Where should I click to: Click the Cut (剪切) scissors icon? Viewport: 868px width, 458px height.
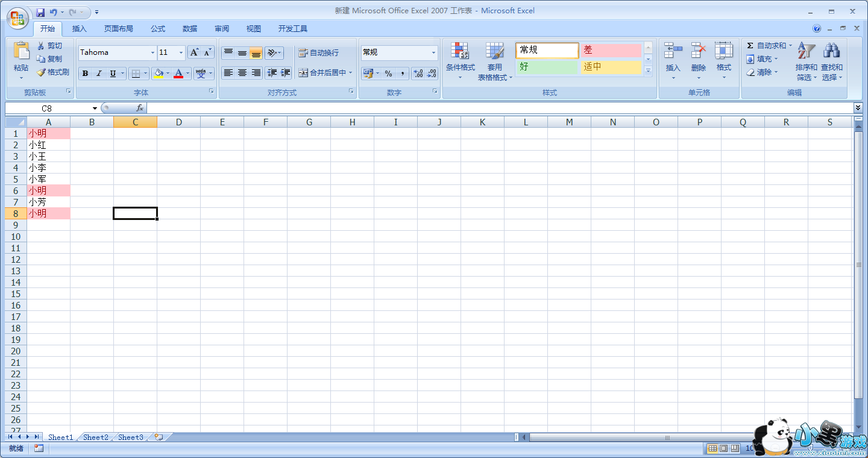[41, 46]
